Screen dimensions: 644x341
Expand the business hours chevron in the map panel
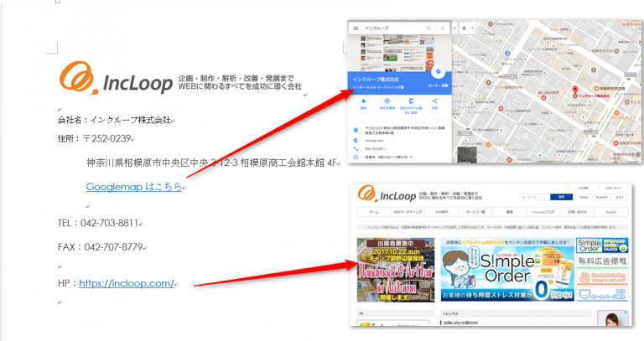tap(411, 157)
